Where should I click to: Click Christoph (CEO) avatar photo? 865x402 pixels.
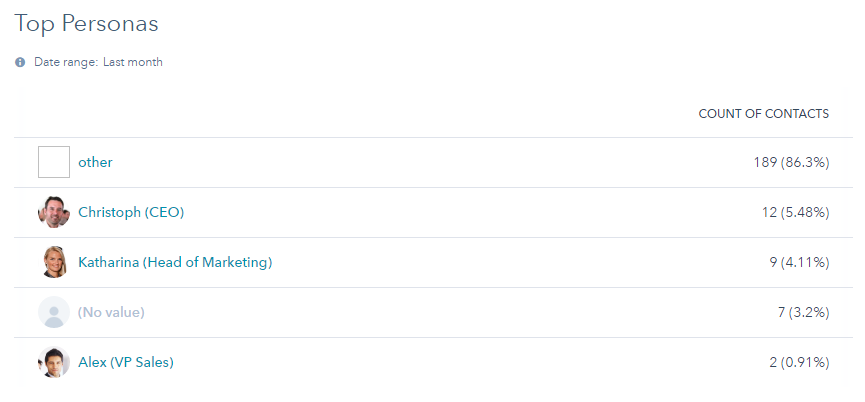(54, 212)
